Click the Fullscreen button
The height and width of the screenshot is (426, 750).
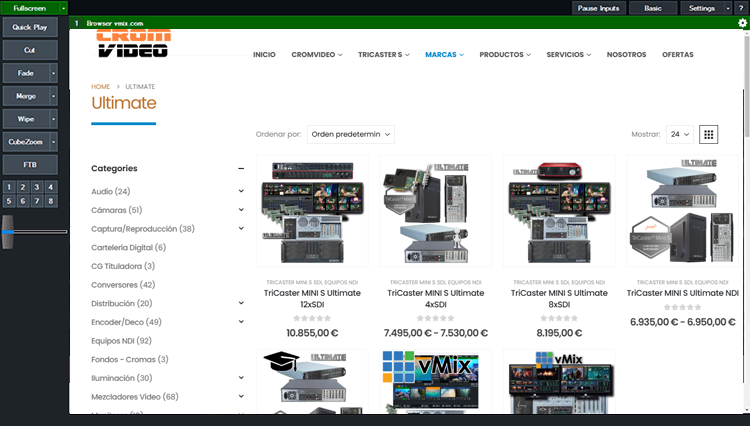point(30,8)
